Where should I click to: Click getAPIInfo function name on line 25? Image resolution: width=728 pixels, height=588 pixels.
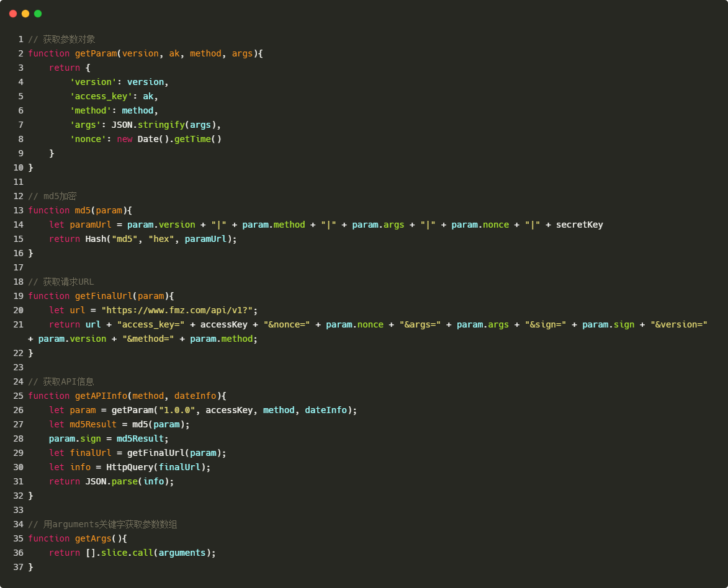click(101, 396)
